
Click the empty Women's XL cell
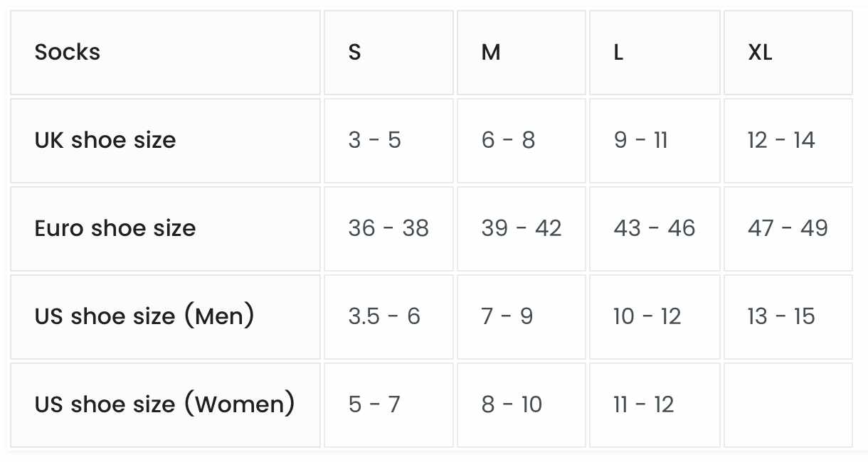[788, 405]
